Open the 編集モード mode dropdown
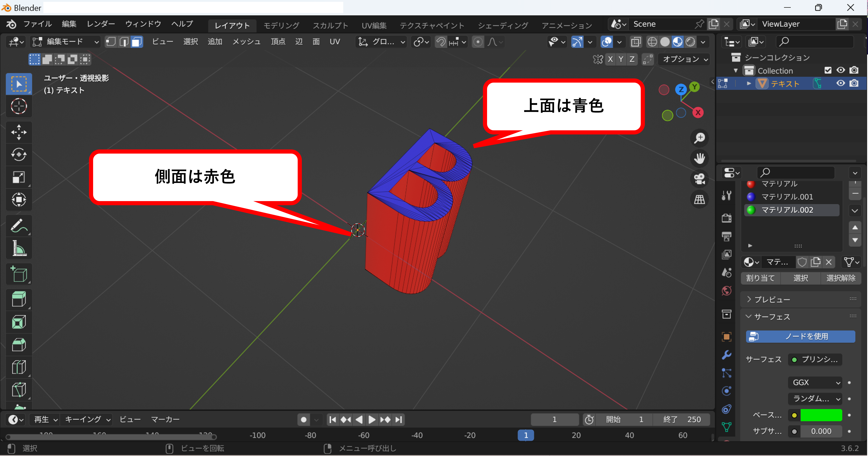This screenshot has width=868, height=456. coord(66,42)
